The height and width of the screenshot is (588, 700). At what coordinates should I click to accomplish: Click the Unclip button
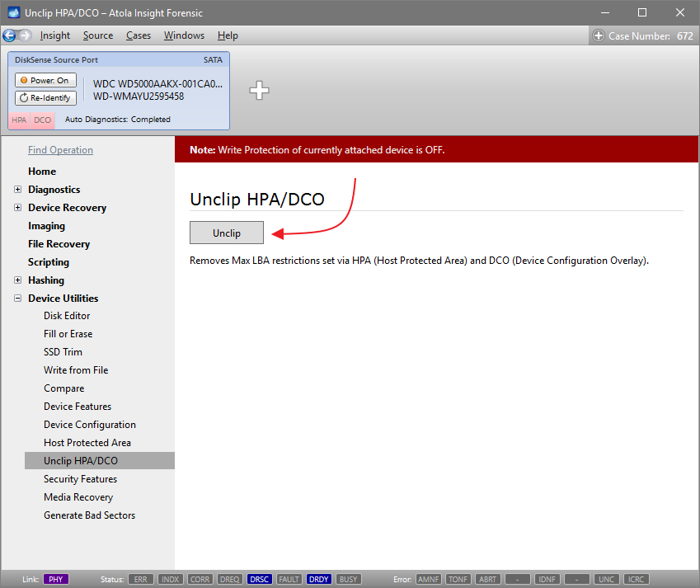click(227, 233)
